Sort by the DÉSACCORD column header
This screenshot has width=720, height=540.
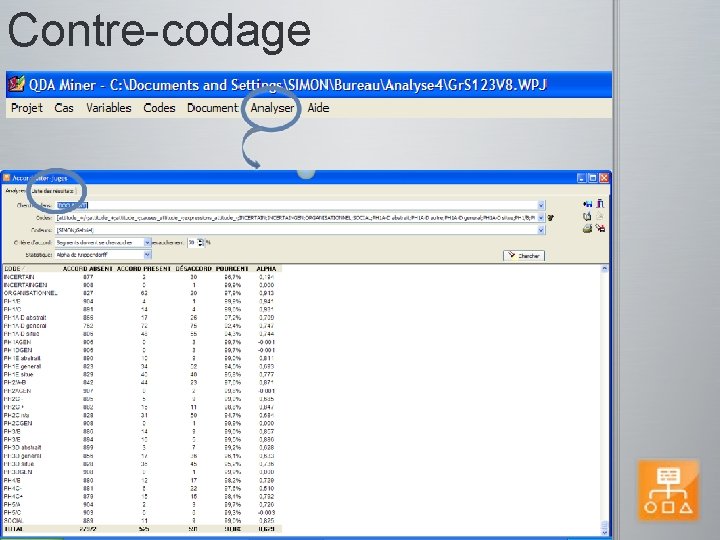(x=193, y=269)
